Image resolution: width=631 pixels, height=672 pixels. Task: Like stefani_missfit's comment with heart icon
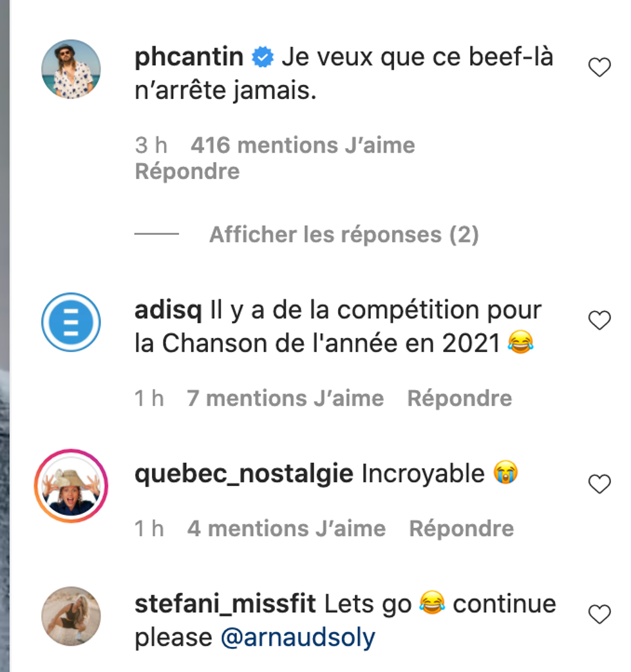[x=599, y=614]
